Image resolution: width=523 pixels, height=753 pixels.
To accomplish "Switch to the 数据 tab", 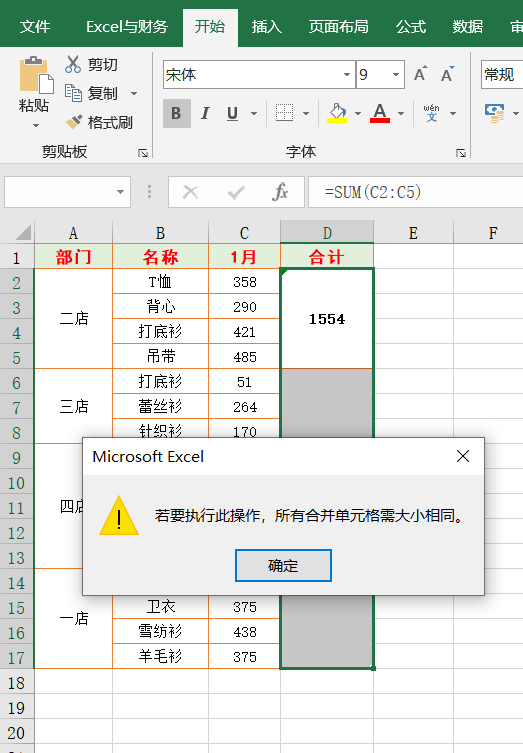I will click(x=467, y=27).
